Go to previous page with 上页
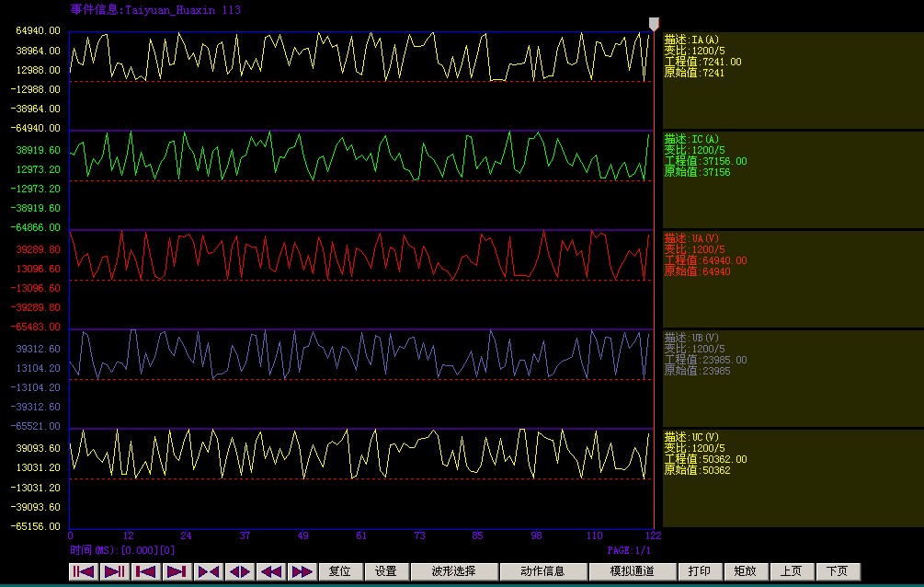 [792, 571]
